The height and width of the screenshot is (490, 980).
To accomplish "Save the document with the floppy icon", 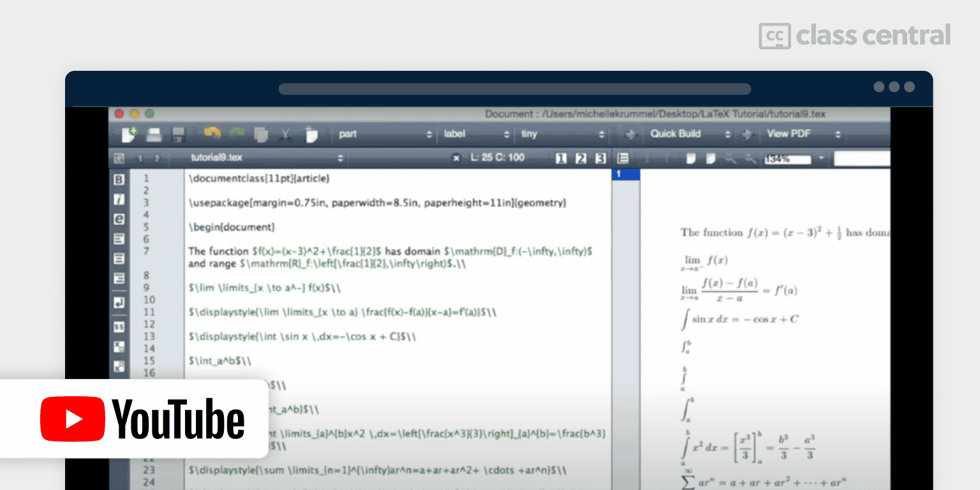I will pyautogui.click(x=179, y=135).
